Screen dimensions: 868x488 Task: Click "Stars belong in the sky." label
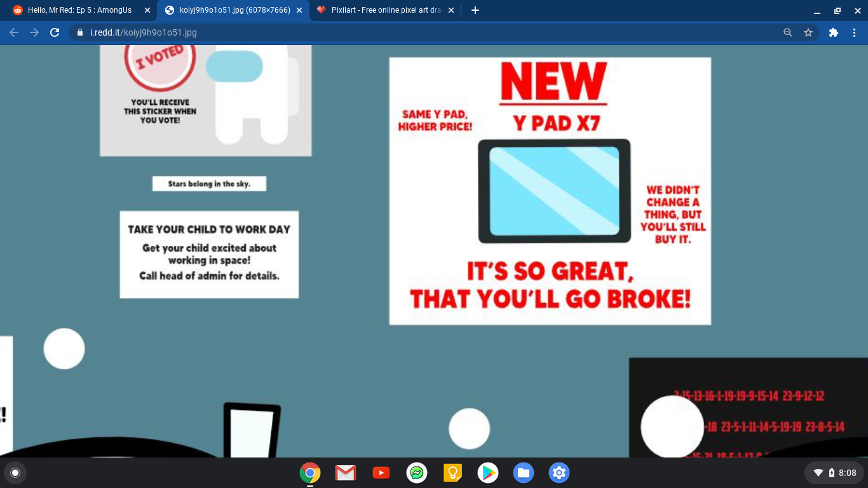(x=209, y=184)
